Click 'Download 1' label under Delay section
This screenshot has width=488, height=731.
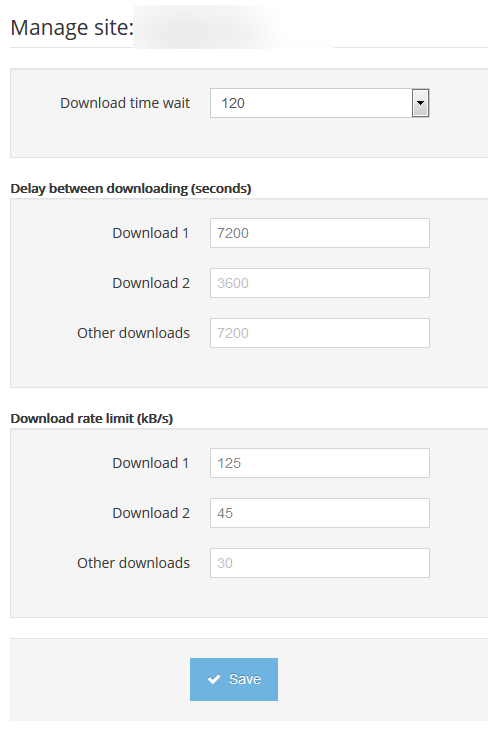[151, 233]
